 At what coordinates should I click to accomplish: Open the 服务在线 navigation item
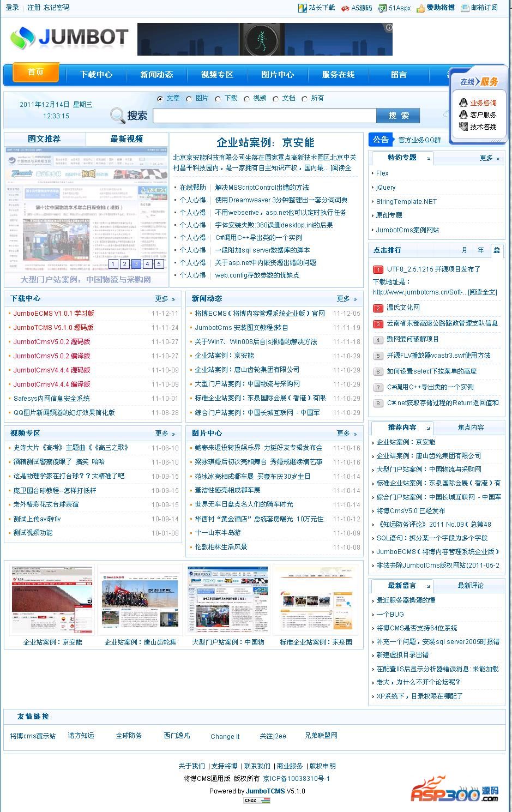click(x=338, y=75)
